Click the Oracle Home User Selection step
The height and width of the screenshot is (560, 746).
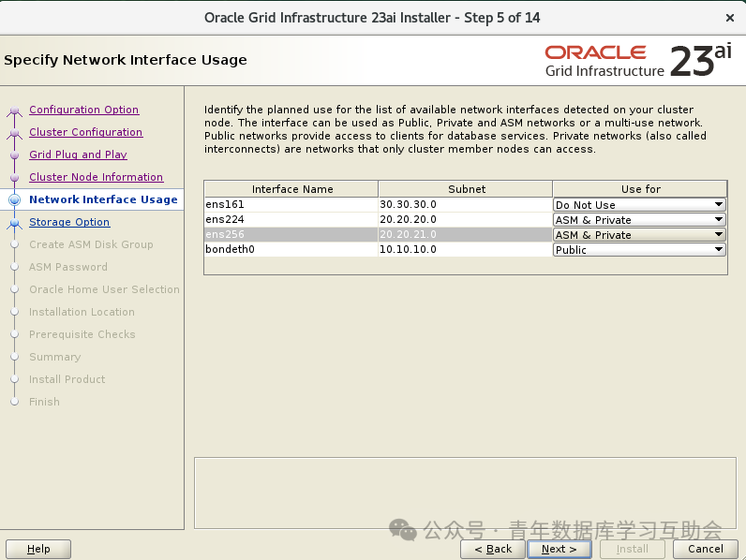104,289
